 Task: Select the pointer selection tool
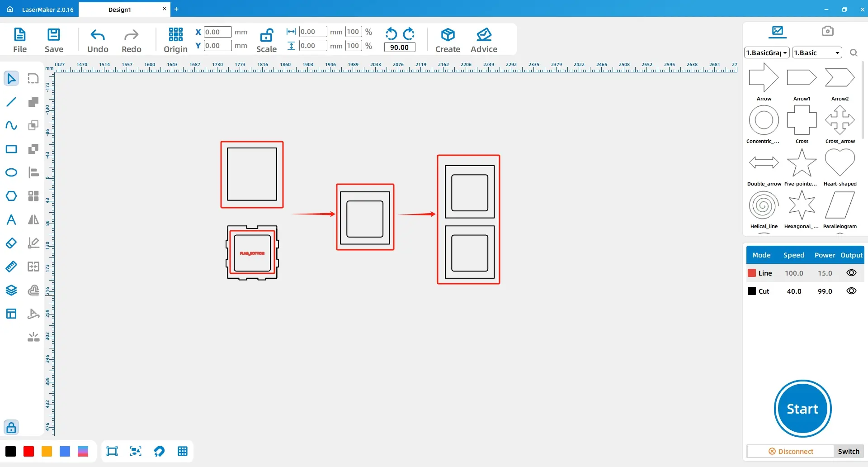[x=11, y=78]
